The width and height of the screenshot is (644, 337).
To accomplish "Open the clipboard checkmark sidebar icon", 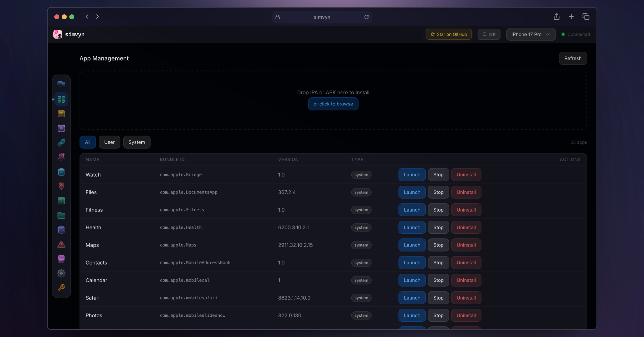I will 61,172.
